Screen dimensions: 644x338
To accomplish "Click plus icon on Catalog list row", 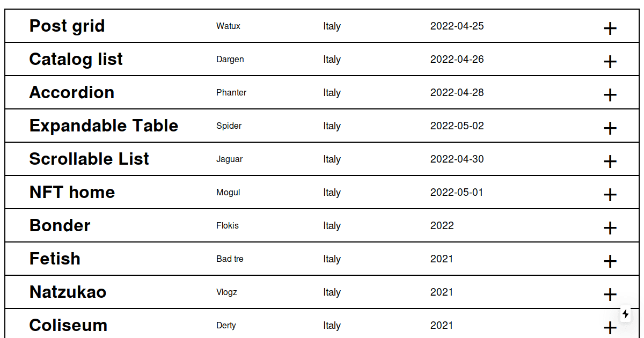I will 610,62.
